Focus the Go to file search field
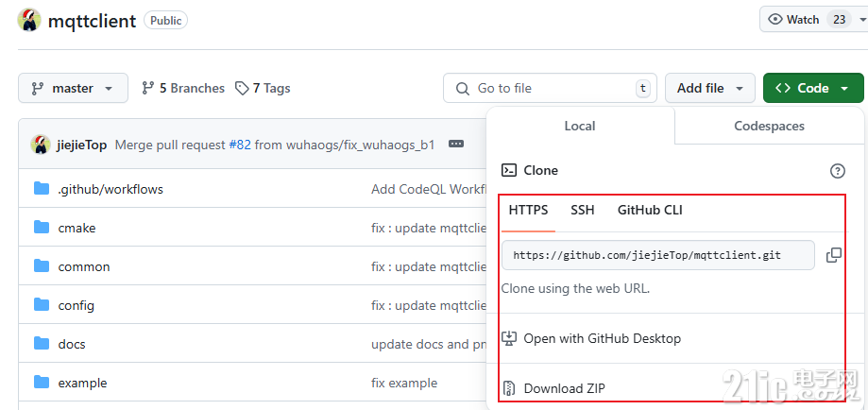The height and width of the screenshot is (410, 868). pyautogui.click(x=550, y=88)
